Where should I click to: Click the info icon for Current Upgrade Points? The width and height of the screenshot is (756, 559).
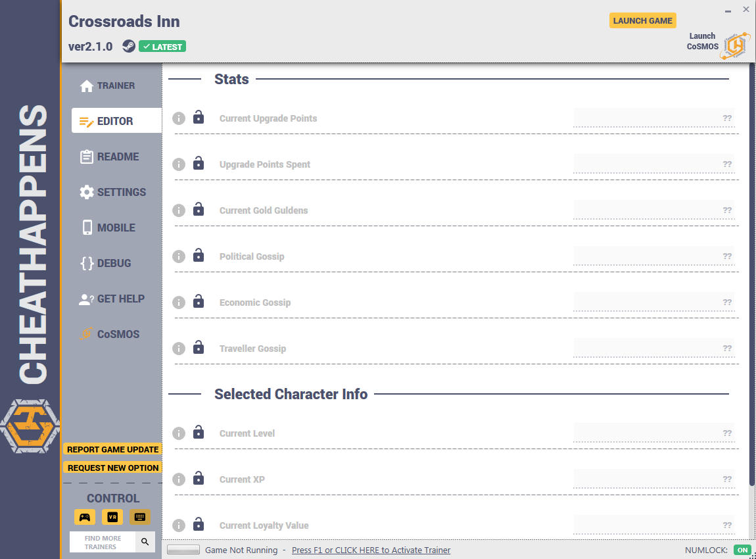click(x=179, y=118)
